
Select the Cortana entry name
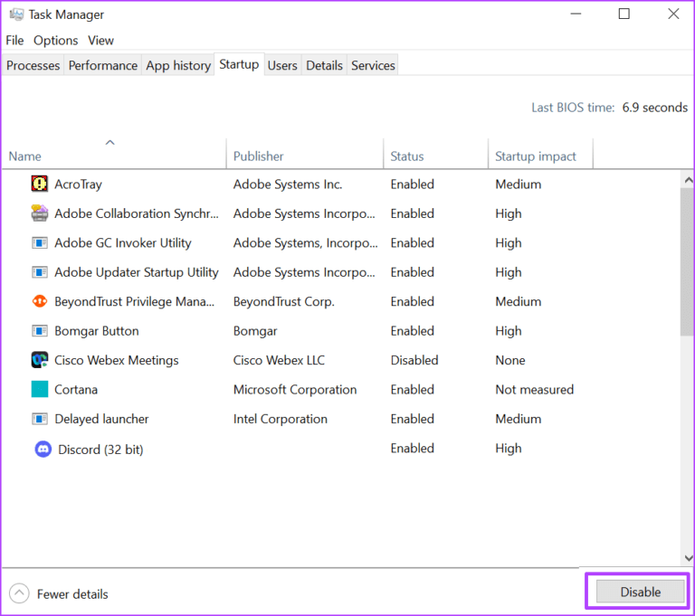tap(76, 390)
